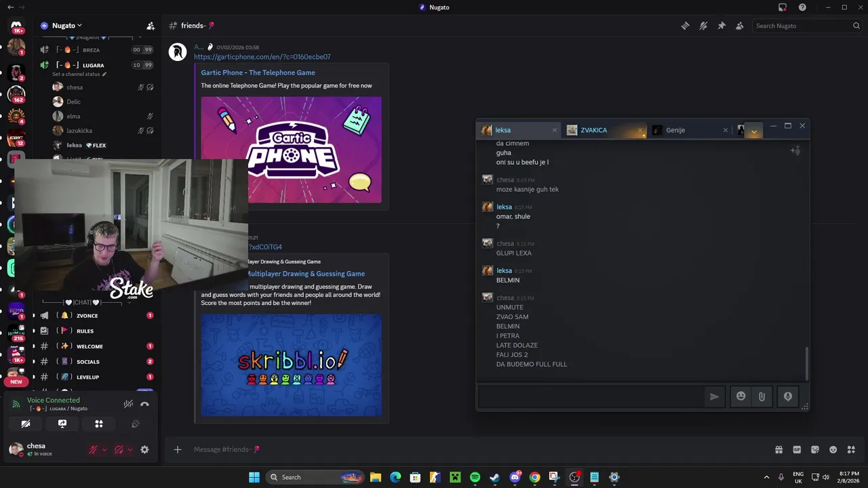The image size is (868, 488).
Task: Open the threads icon in channel header
Action: (685, 26)
